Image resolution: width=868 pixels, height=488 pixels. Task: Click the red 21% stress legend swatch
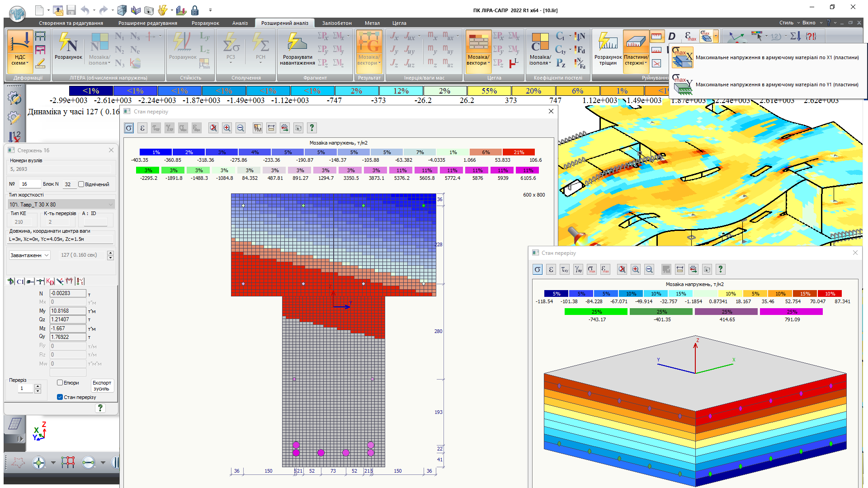519,152
